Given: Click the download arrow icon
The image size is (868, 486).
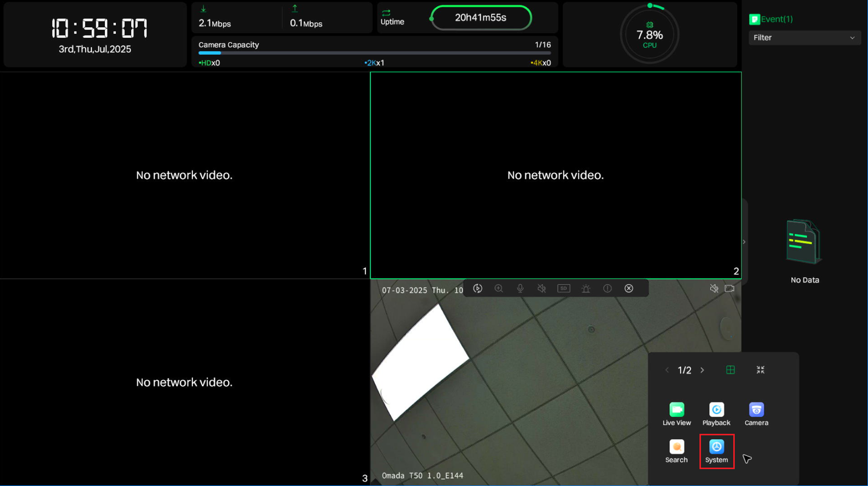Looking at the screenshot, I should pyautogui.click(x=203, y=8).
